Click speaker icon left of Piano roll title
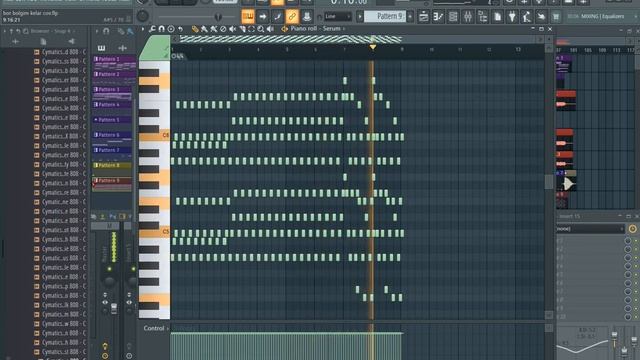This screenshot has height=360, width=640. point(284,29)
